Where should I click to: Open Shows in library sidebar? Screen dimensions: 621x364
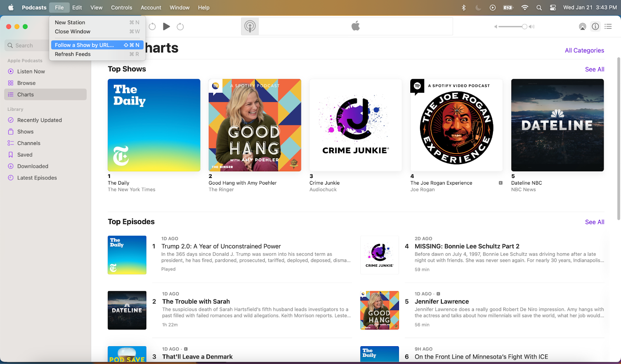(x=45, y=132)
